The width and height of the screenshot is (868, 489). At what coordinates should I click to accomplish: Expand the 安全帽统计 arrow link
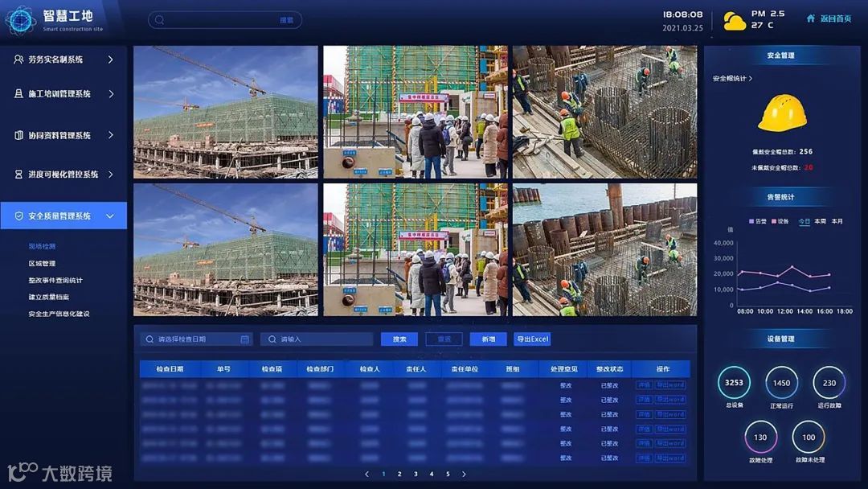pos(732,79)
